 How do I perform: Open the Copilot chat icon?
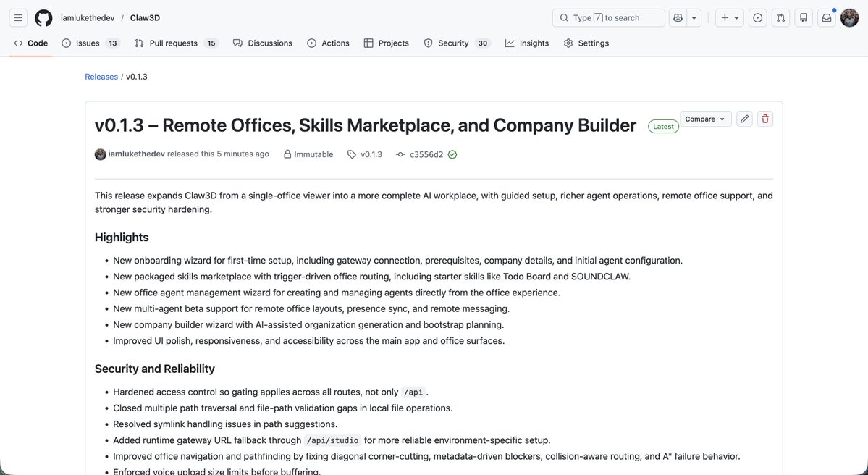pyautogui.click(x=678, y=17)
